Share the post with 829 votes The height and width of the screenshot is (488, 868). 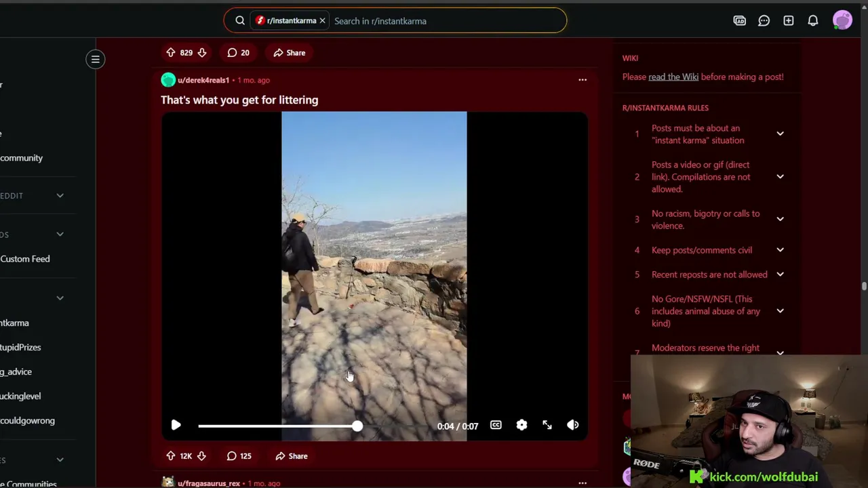(x=290, y=53)
